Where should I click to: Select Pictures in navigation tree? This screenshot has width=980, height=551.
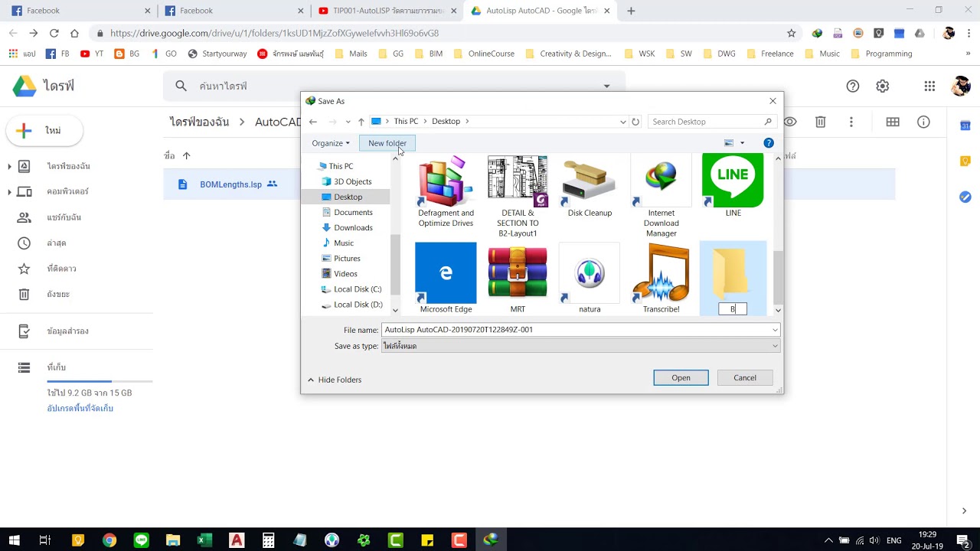347,258
